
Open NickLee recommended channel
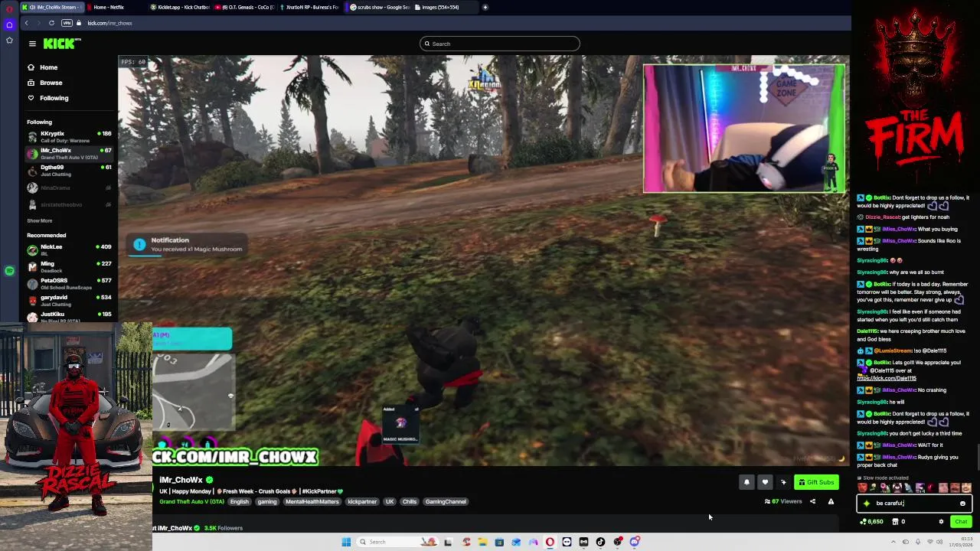[x=69, y=250]
